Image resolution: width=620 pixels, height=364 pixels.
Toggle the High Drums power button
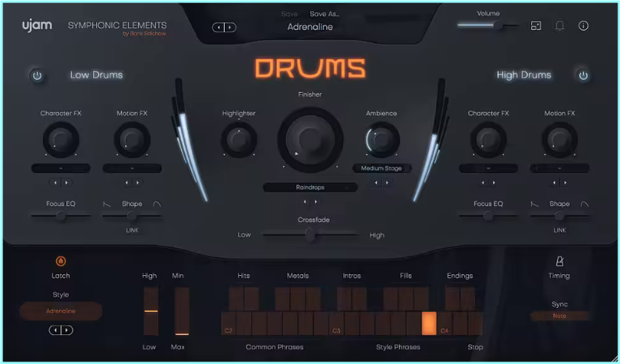(x=583, y=75)
